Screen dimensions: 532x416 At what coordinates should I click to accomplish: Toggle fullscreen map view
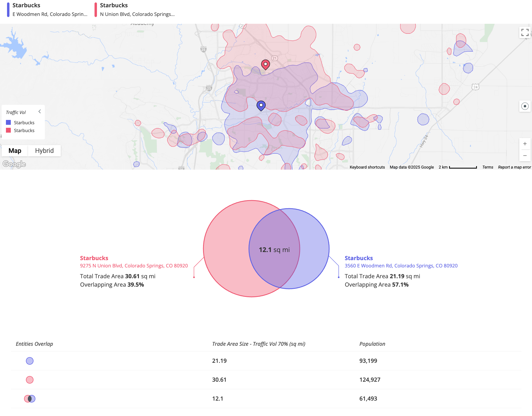(x=525, y=32)
